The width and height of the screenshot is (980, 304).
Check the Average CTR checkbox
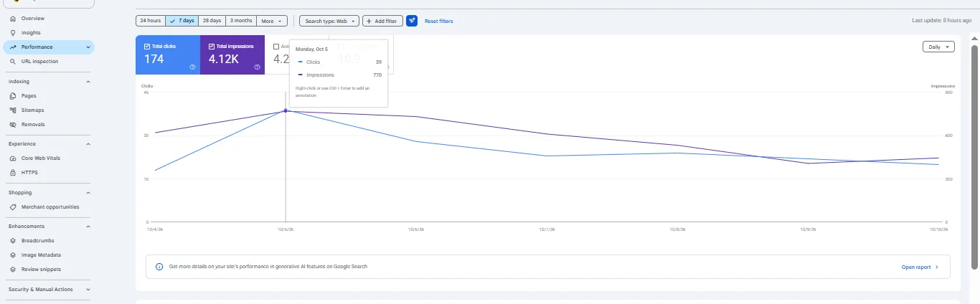point(276,47)
